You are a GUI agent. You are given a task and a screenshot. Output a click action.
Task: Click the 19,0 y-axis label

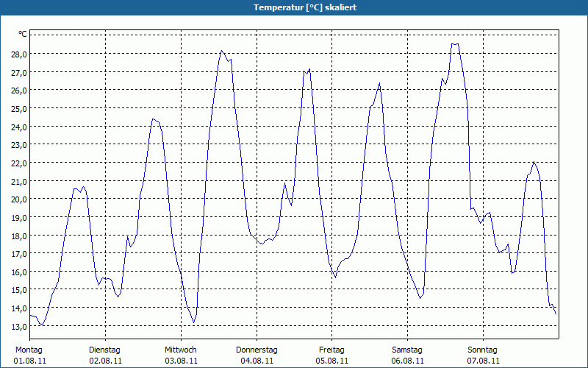point(19,218)
